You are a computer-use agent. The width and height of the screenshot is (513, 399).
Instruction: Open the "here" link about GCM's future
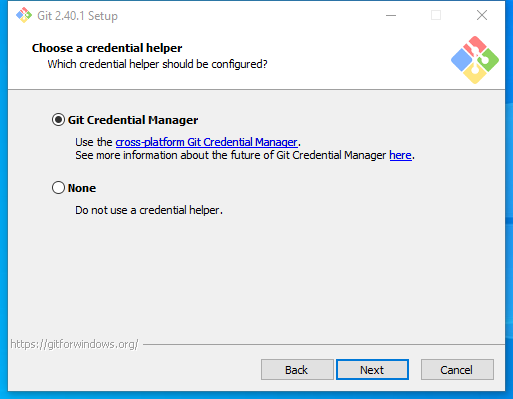point(400,155)
